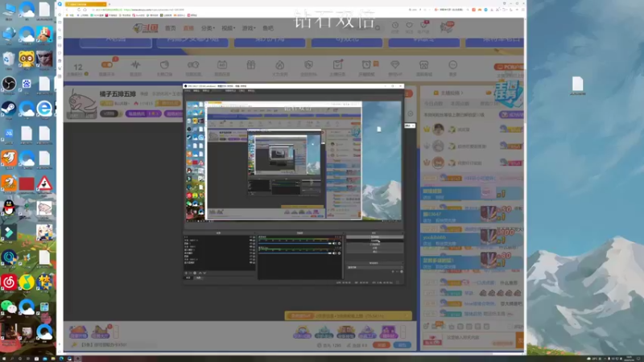The width and height of the screenshot is (644, 362).
Task: Expand the 视频 dropdown in Douyu header
Action: click(x=228, y=28)
